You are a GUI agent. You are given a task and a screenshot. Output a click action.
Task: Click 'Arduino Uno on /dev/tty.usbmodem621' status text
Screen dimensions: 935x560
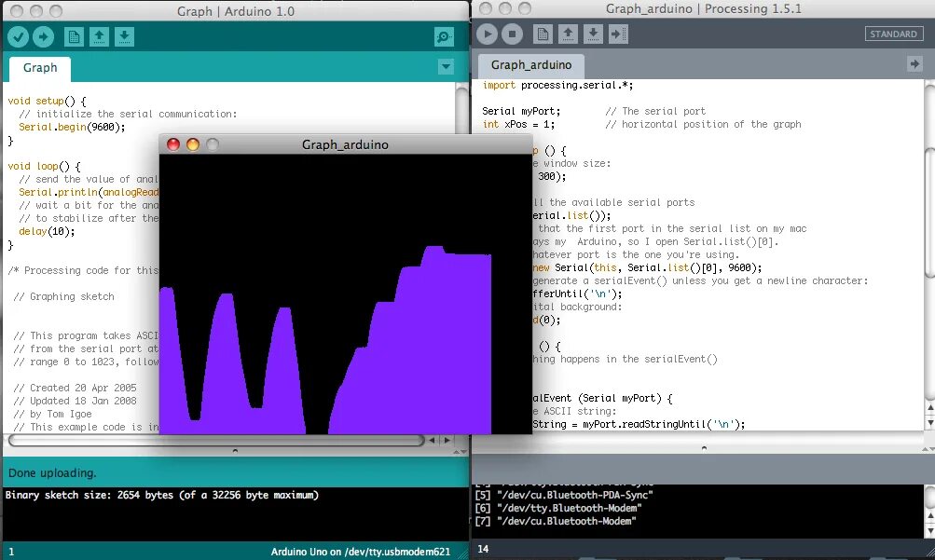361,552
